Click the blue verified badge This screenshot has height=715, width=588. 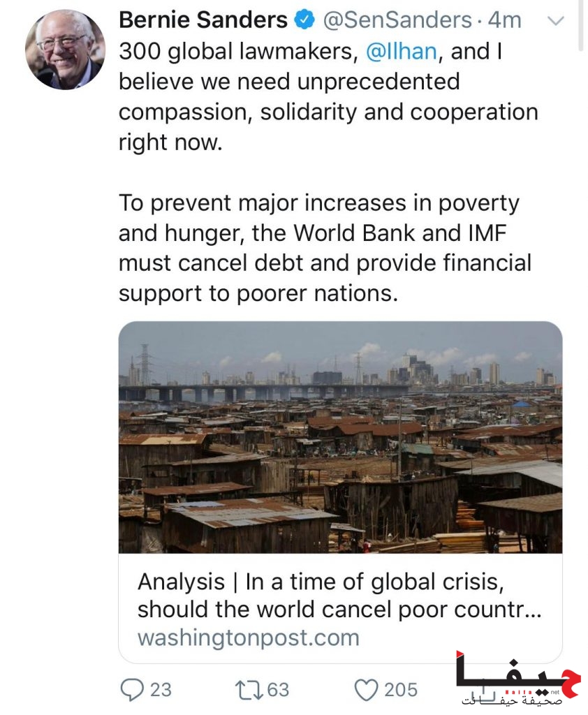pyautogui.click(x=304, y=20)
